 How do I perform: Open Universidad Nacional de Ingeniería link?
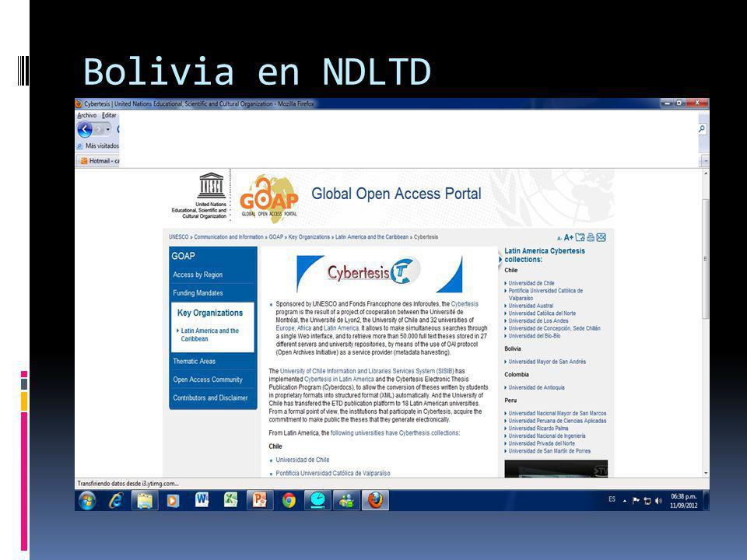[547, 436]
